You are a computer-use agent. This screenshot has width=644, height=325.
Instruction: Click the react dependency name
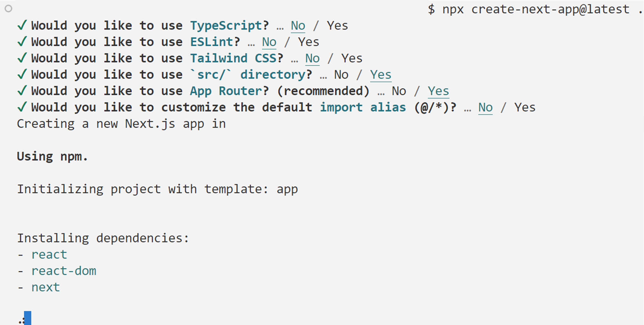(49, 255)
